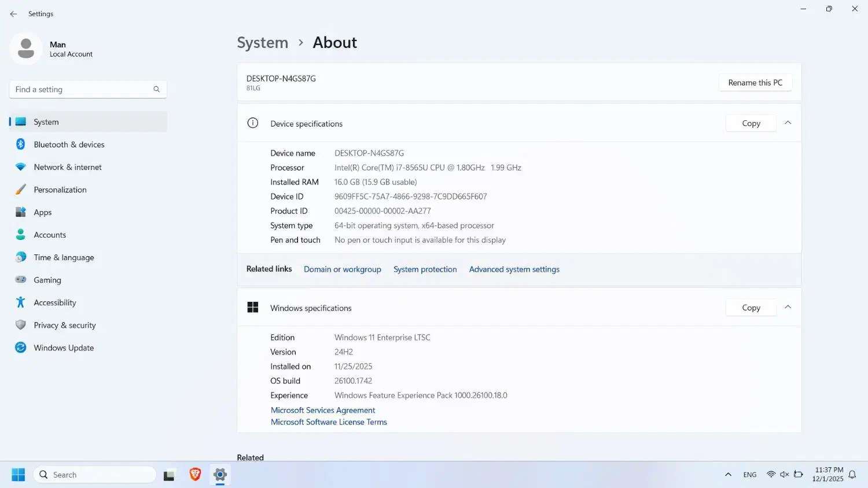Copy the Device specifications
Screen dimensions: 868x488
(751, 123)
